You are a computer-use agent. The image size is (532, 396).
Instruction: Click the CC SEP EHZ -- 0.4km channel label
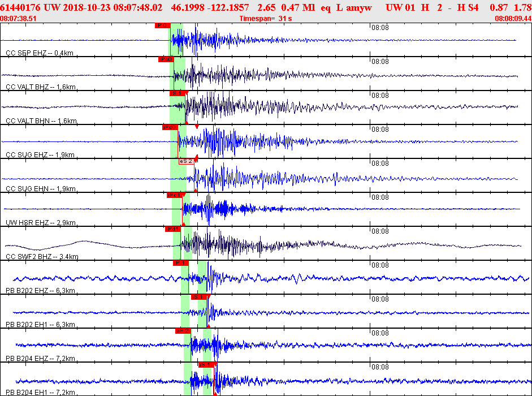click(x=40, y=53)
